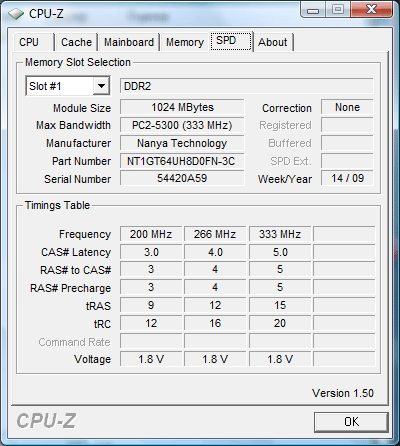Click the Frequency label

[x=85, y=234]
